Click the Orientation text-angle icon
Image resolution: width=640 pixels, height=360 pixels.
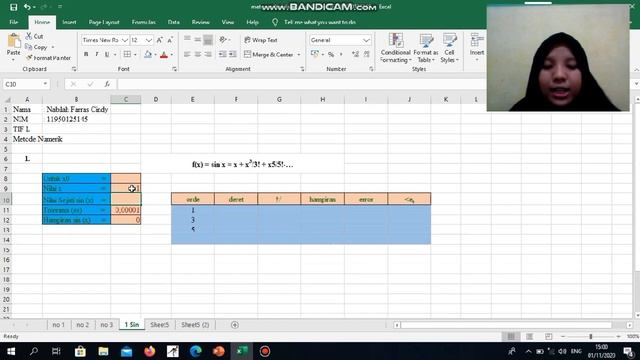pos(223,40)
